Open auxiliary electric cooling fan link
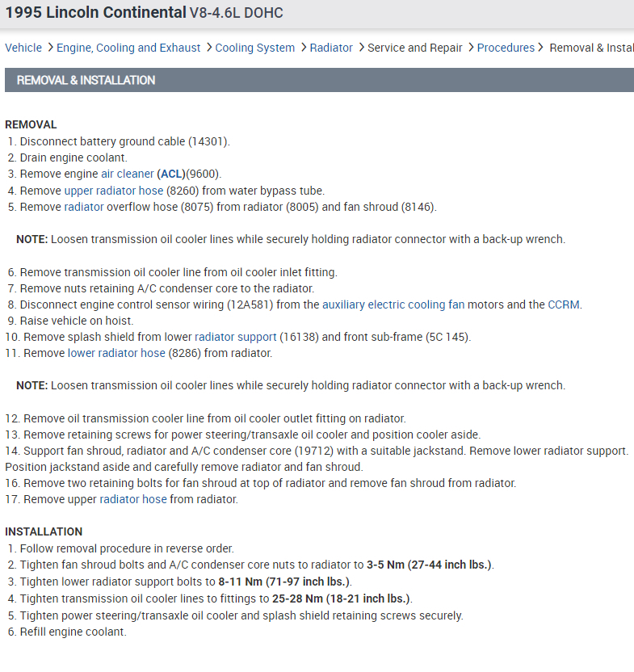Image resolution: width=634 pixels, height=672 pixels. pyautogui.click(x=393, y=304)
